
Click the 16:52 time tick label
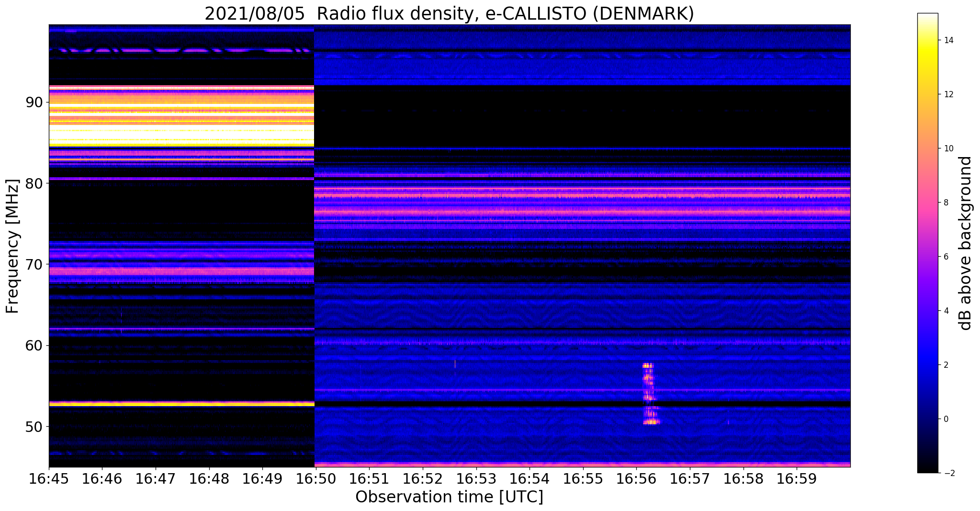pyautogui.click(x=423, y=478)
